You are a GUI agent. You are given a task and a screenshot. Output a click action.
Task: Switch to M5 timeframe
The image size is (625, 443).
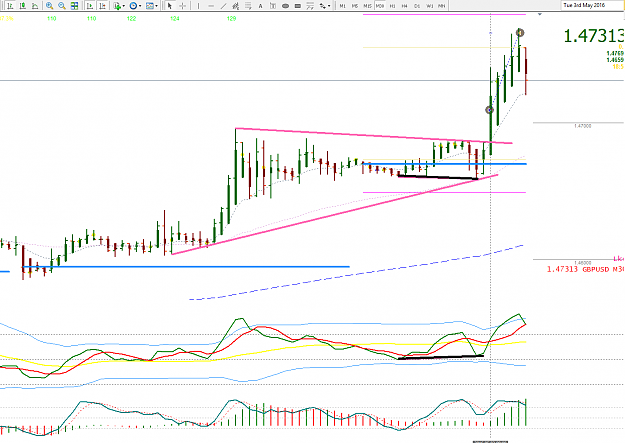(355, 6)
